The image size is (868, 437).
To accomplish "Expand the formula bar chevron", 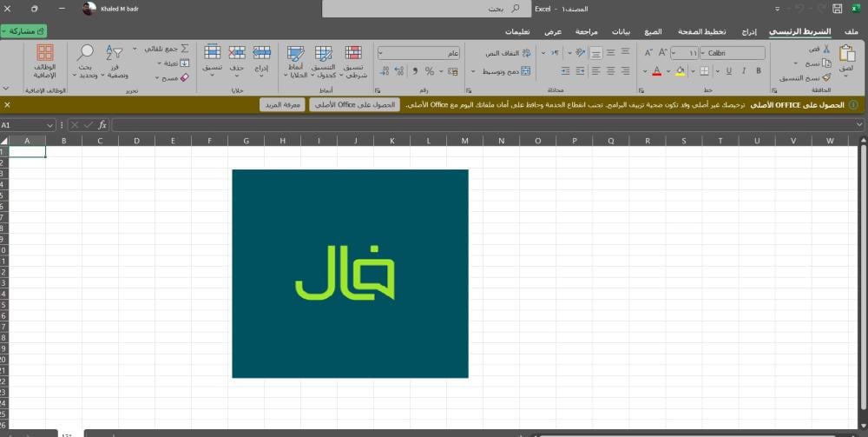I will coord(859,125).
